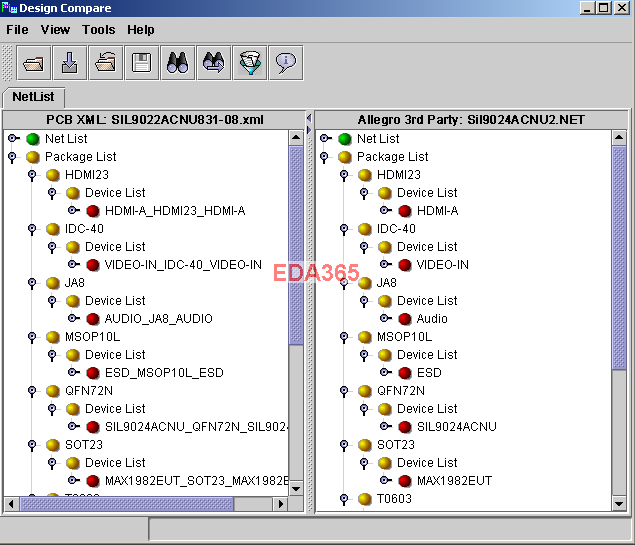Select JA8 package in right panel
This screenshot has width=635, height=545.
coord(386,283)
